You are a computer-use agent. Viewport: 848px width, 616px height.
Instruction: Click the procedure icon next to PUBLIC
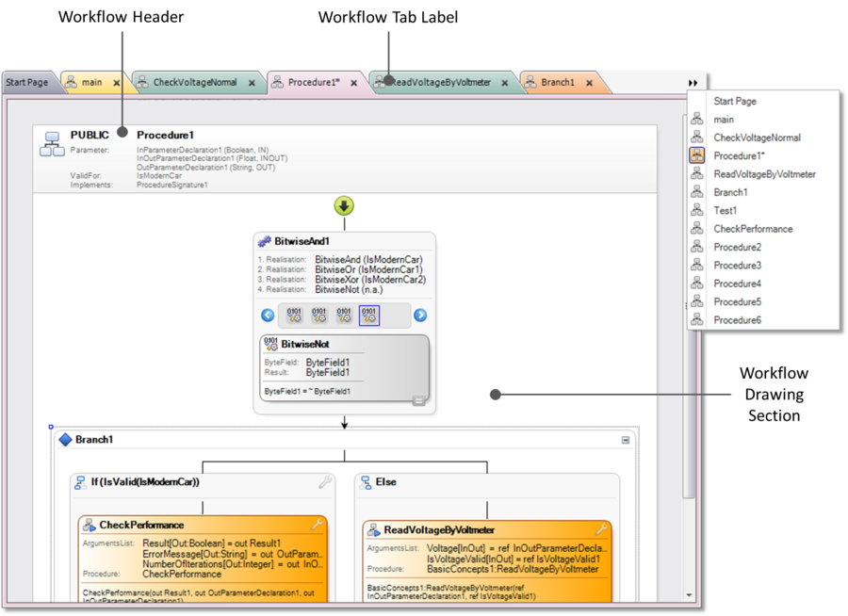click(x=51, y=144)
